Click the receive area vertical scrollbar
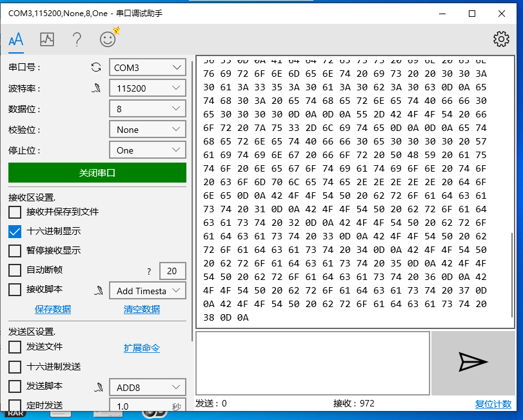Viewport: 523px width, 420px height. [512, 275]
